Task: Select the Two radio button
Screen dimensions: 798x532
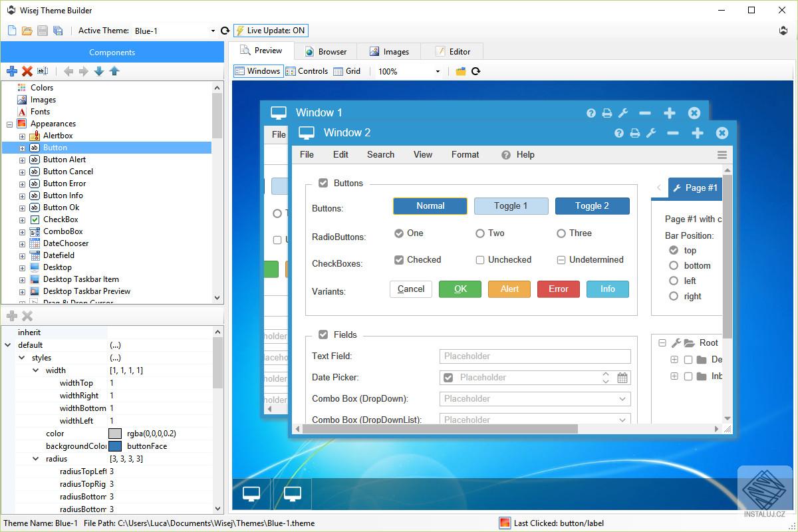Action: [x=480, y=233]
